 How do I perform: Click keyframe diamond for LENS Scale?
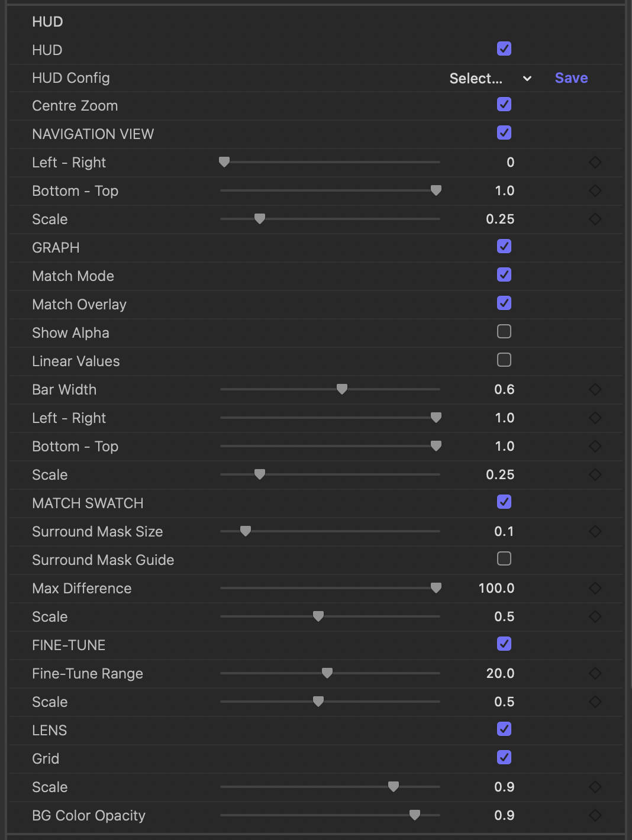595,787
